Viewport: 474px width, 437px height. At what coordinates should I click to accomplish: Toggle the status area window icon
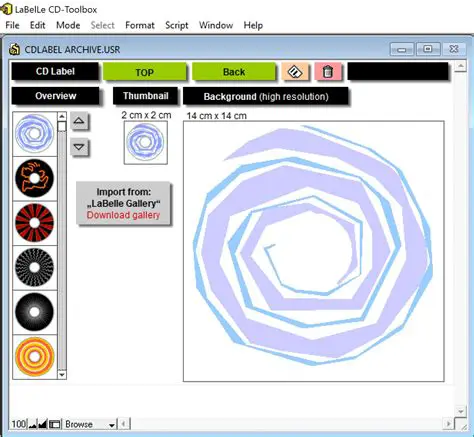coord(55,424)
